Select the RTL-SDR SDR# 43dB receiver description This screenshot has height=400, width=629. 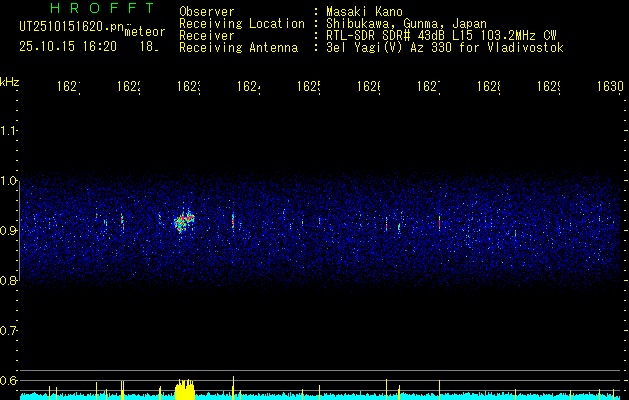[441, 36]
